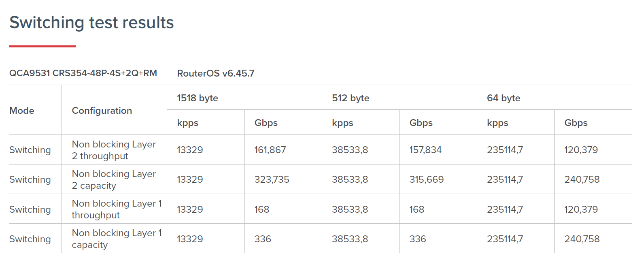Click the "Non blocking Layer 1 throughput" cell

[x=117, y=209]
